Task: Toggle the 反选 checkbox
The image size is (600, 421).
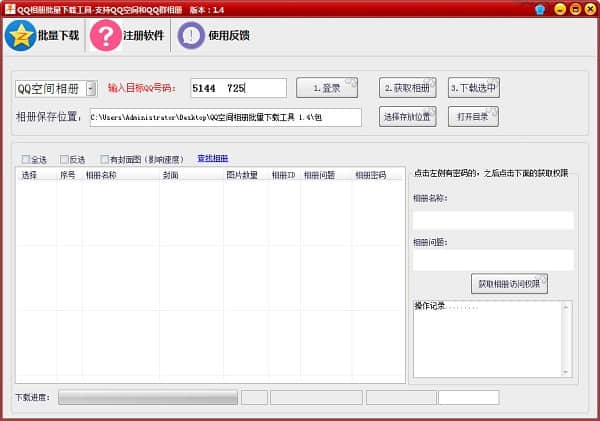Action: 64,159
